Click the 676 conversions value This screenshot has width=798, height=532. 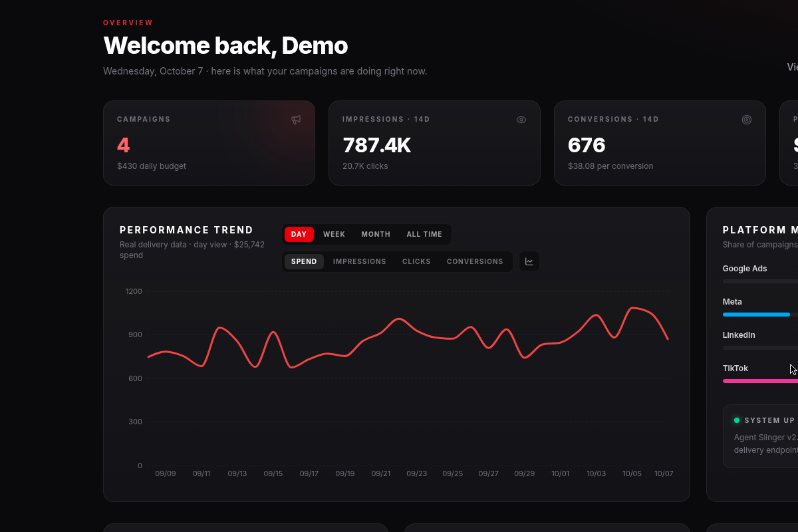tap(587, 145)
